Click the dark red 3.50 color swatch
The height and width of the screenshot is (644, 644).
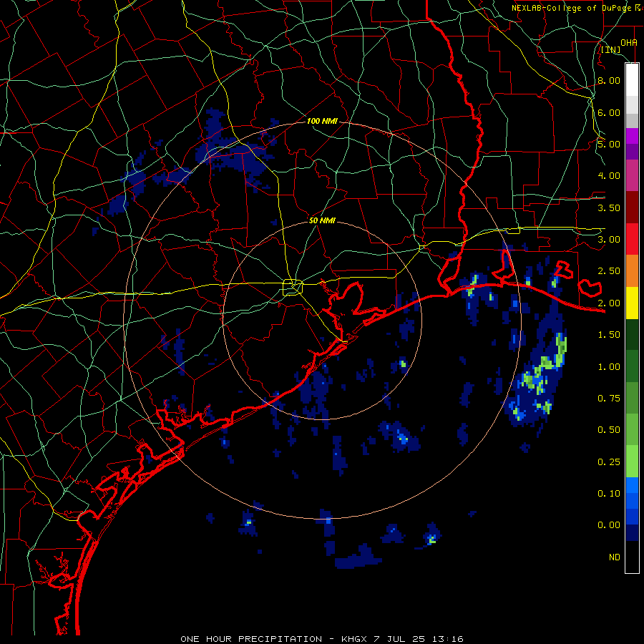632,208
